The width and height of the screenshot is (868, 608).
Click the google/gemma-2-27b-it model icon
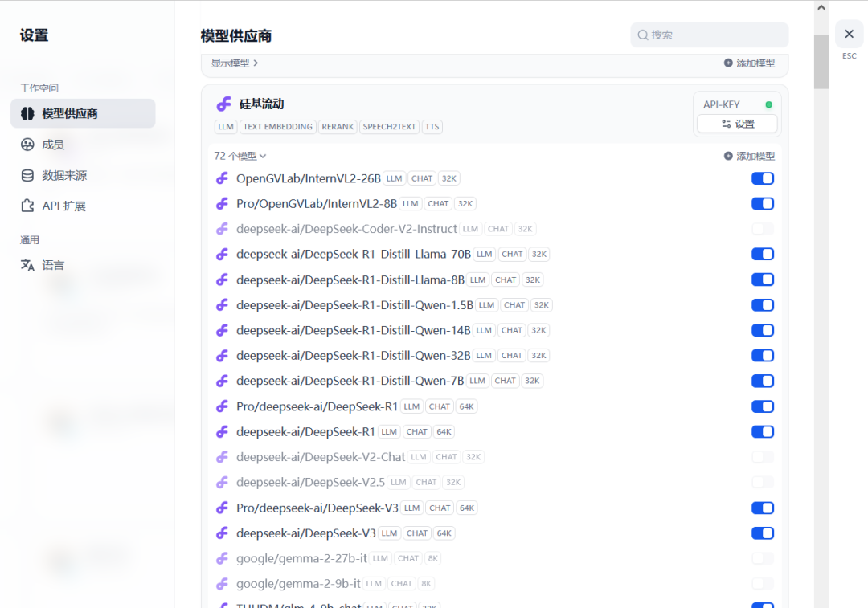[222, 558]
